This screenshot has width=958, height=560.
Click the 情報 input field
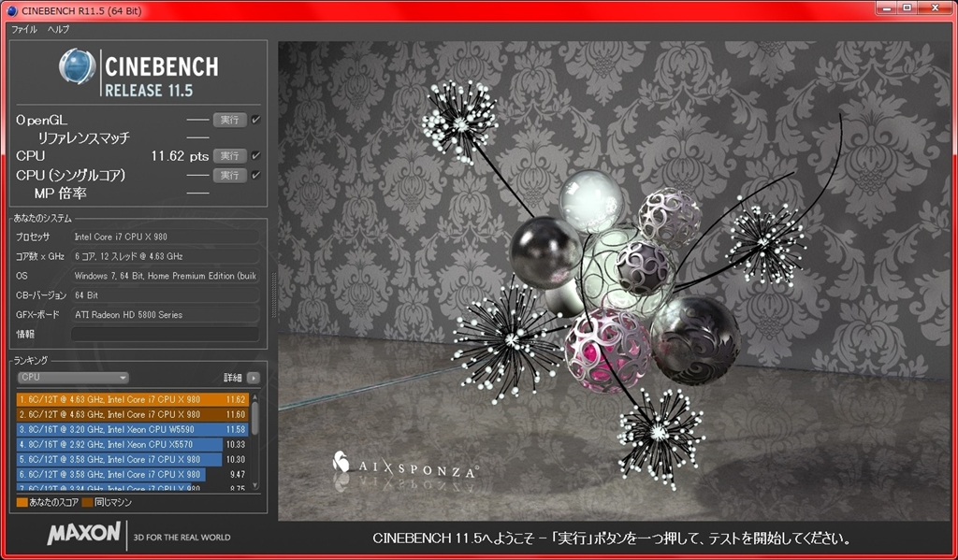pos(165,334)
